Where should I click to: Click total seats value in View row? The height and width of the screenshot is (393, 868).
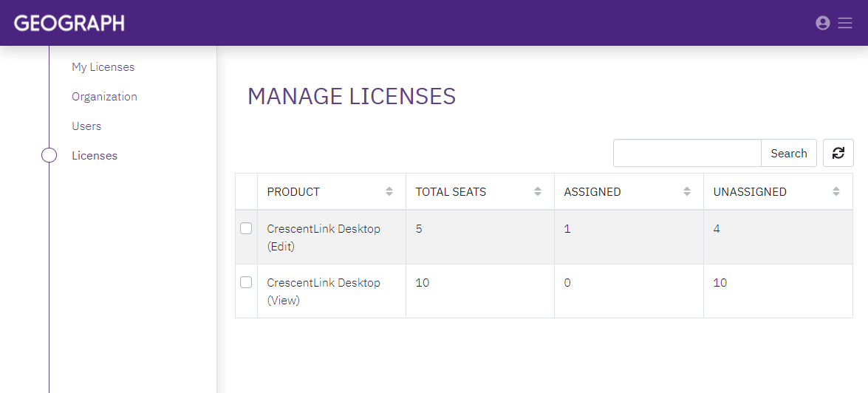[x=423, y=283]
